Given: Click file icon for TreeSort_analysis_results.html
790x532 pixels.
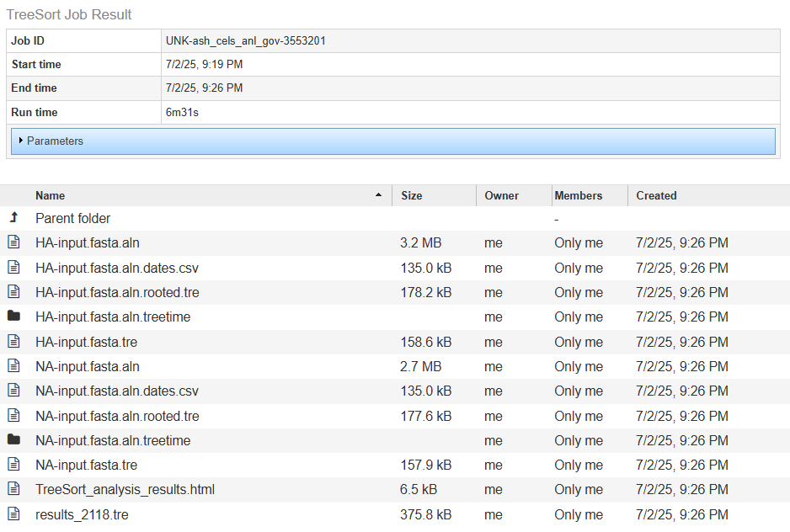Looking at the screenshot, I should click(x=13, y=489).
